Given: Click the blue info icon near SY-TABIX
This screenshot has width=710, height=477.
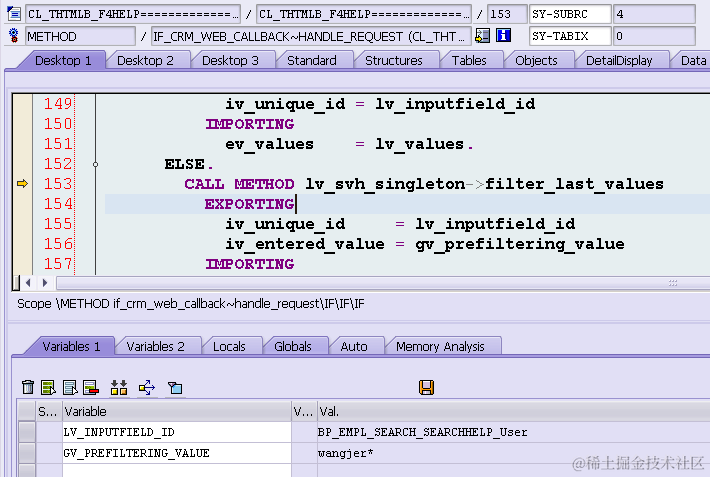Looking at the screenshot, I should tap(504, 35).
